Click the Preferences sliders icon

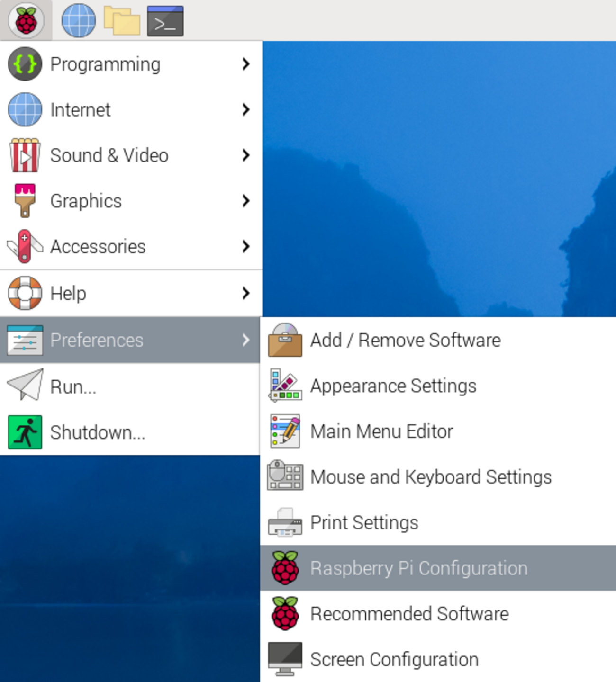point(25,340)
